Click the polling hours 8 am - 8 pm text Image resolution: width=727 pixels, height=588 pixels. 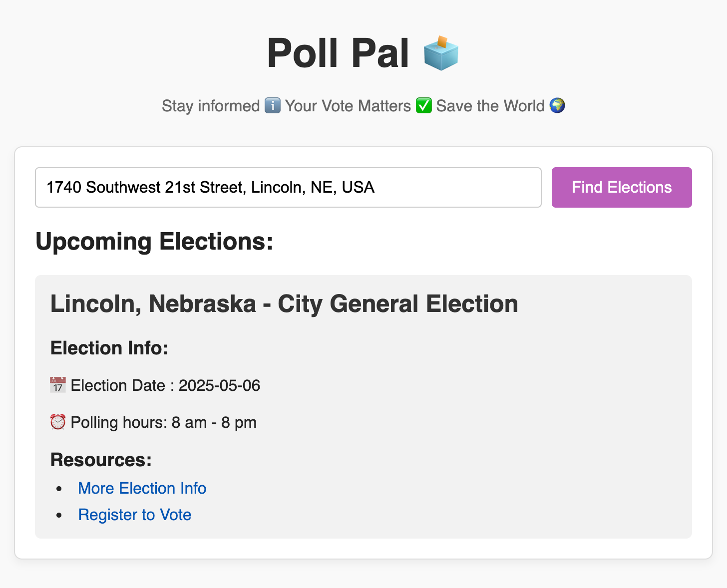pyautogui.click(x=214, y=422)
